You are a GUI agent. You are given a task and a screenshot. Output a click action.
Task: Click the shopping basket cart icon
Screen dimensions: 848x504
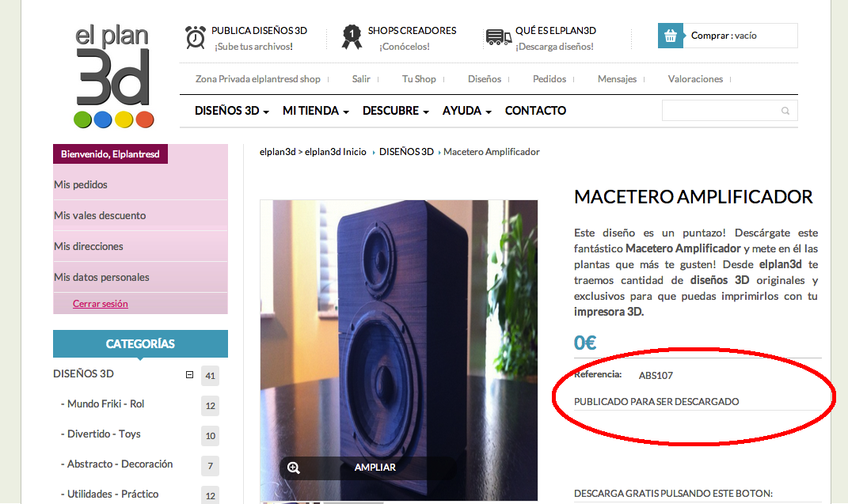[x=671, y=36]
